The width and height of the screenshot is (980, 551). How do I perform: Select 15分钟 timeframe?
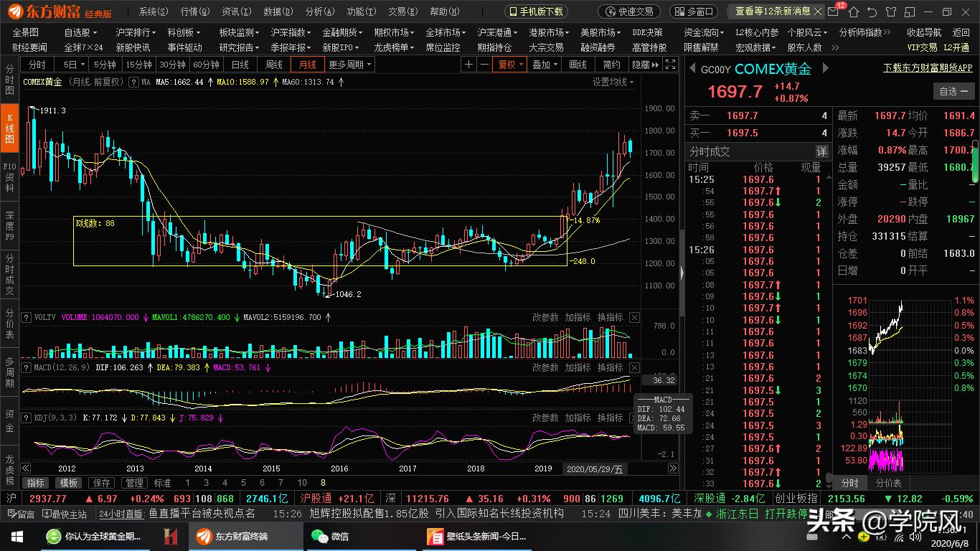pos(138,65)
